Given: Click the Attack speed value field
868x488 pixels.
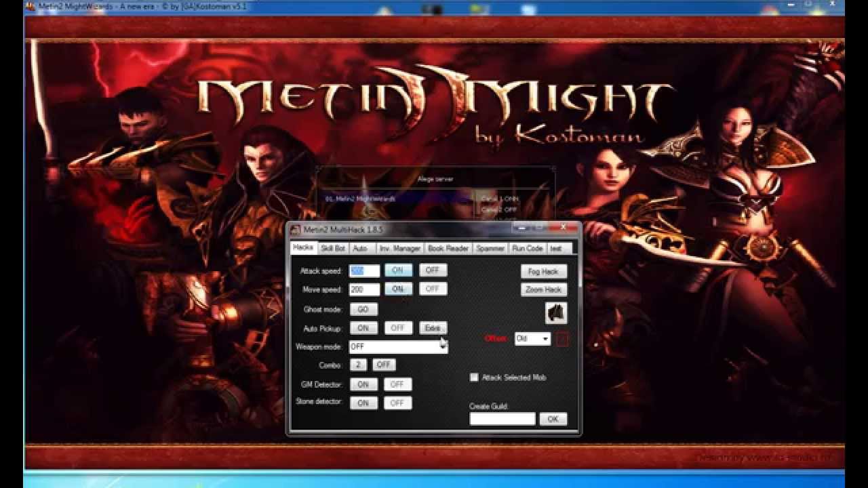Looking at the screenshot, I should click(364, 270).
